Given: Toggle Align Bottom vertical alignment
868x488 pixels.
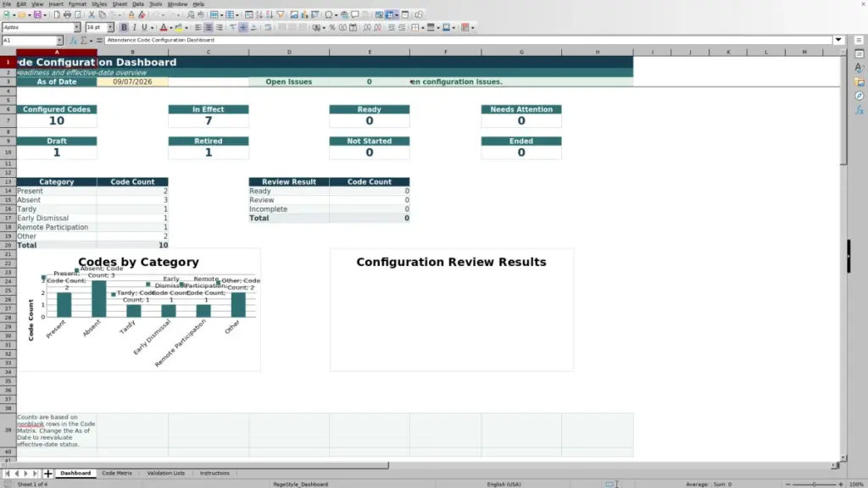Looking at the screenshot, I should 254,27.
